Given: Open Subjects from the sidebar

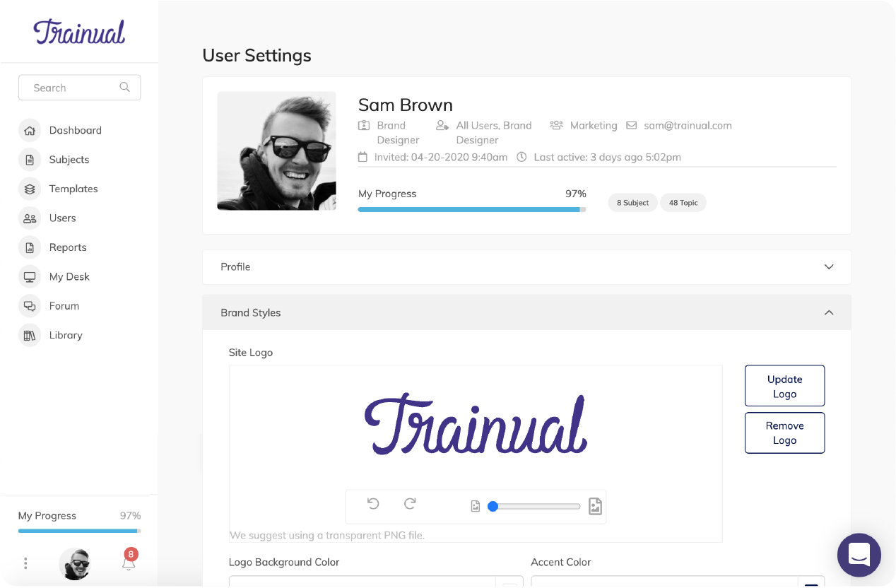Looking at the screenshot, I should [x=69, y=160].
